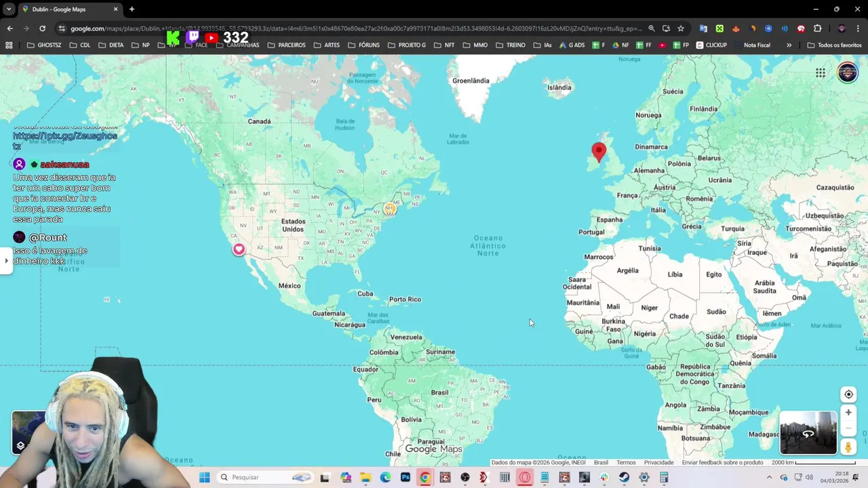Viewport: 868px width, 488px height.
Task: Bookmark this page with the star
Action: click(x=681, y=28)
